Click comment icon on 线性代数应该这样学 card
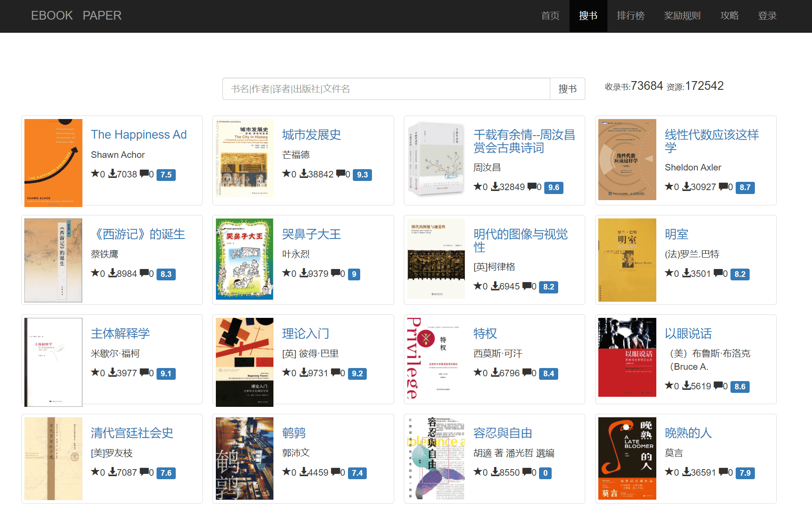This screenshot has width=812, height=518. click(x=723, y=186)
